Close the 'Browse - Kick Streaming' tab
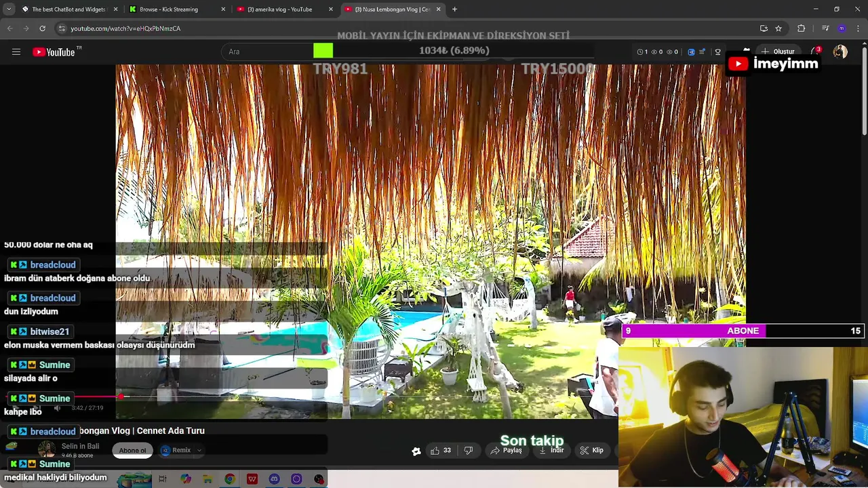The width and height of the screenshot is (868, 488). click(223, 9)
